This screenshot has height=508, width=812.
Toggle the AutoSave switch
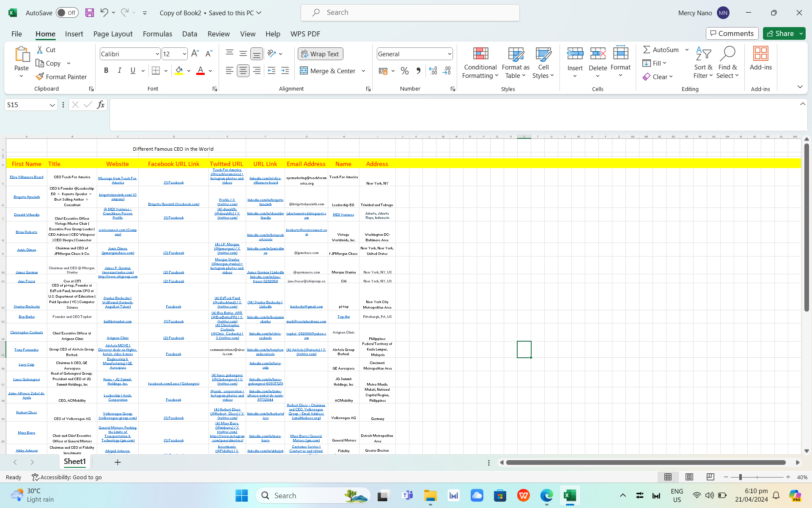click(67, 13)
